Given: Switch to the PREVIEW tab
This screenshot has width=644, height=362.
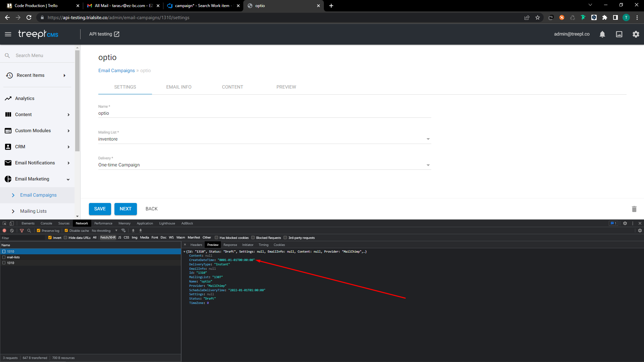Looking at the screenshot, I should pyautogui.click(x=286, y=87).
